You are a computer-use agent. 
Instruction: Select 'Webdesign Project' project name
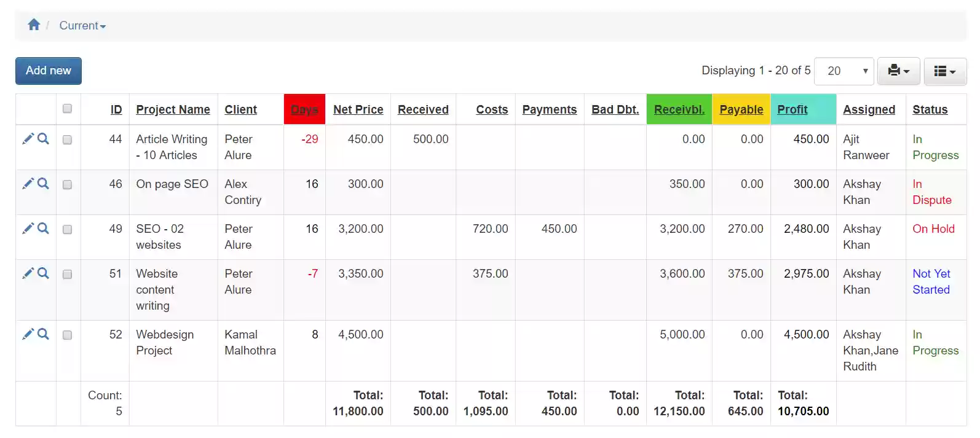(165, 342)
